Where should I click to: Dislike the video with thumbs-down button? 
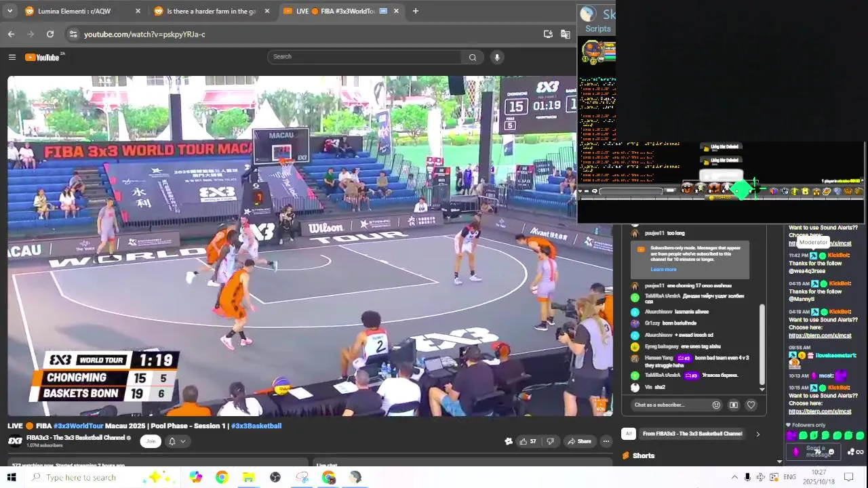pyautogui.click(x=550, y=441)
